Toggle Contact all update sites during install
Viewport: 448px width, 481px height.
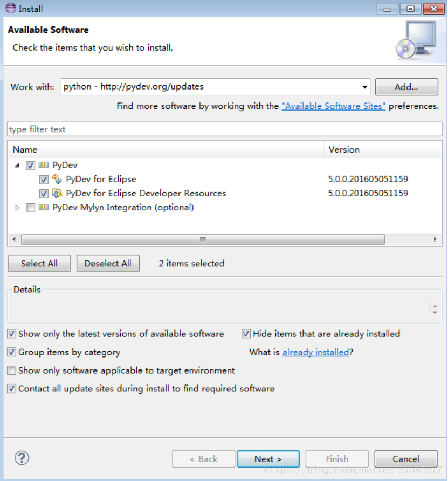coord(12,389)
